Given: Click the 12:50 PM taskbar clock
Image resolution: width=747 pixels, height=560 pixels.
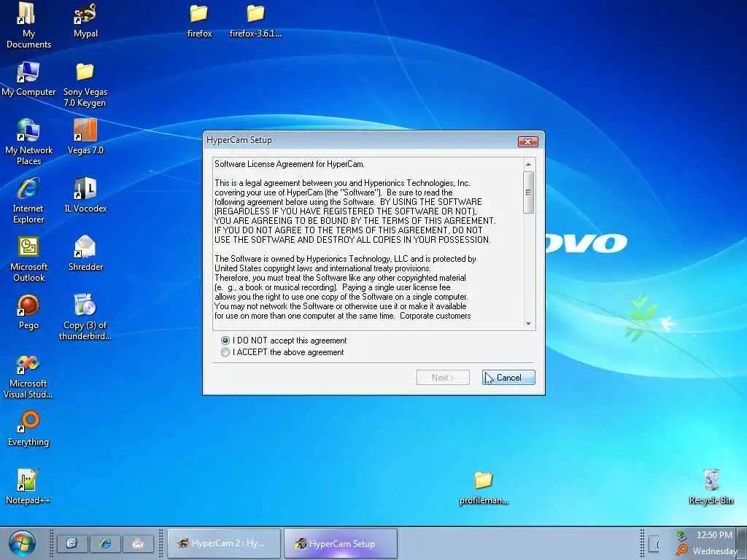Looking at the screenshot, I should point(713,535).
